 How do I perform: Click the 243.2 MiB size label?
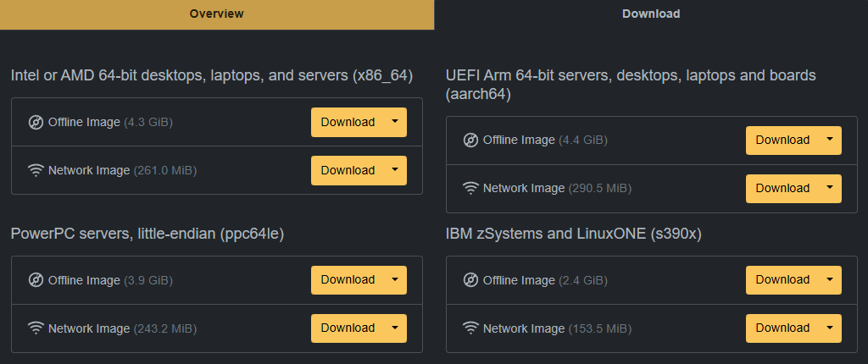tap(165, 328)
